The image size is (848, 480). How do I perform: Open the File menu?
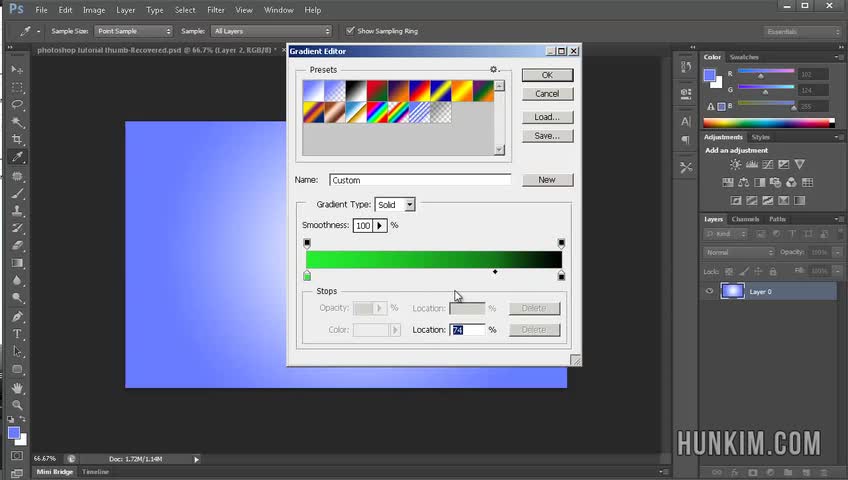[41, 10]
